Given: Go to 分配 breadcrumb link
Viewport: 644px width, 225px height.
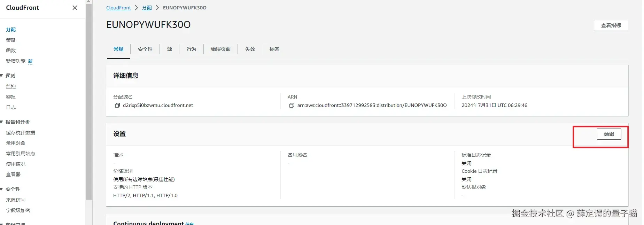Looking at the screenshot, I should click(147, 8).
